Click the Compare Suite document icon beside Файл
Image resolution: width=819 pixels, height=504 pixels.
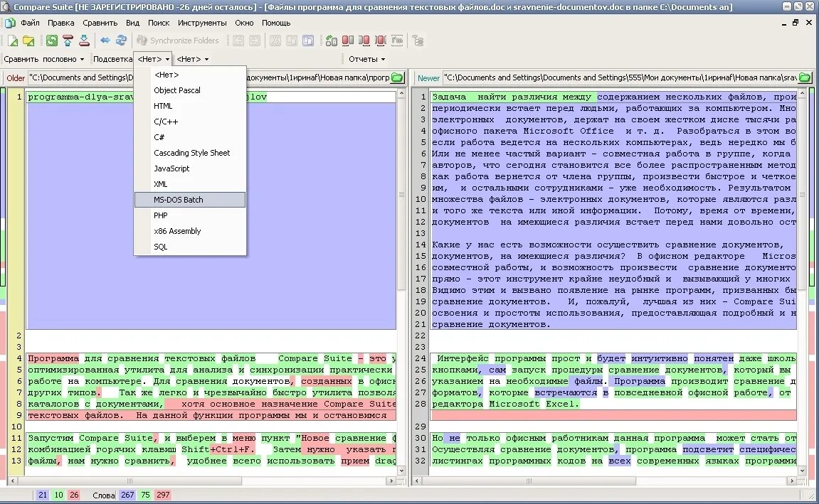pyautogui.click(x=9, y=23)
